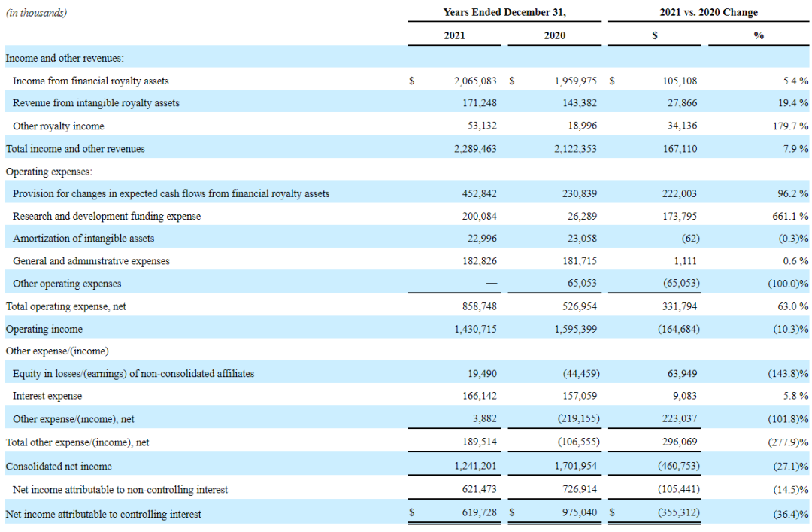Click the value 22,996

click(x=482, y=239)
